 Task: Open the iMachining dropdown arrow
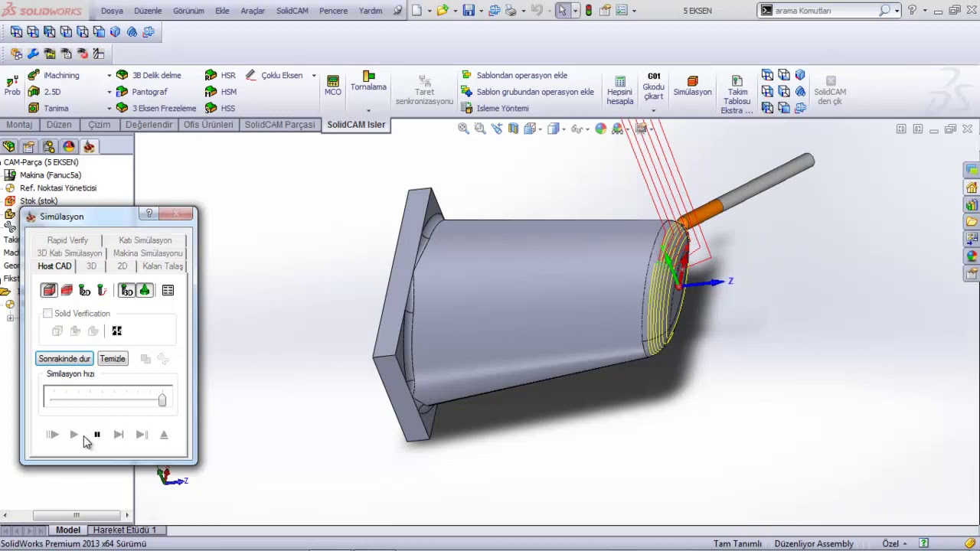click(x=109, y=75)
